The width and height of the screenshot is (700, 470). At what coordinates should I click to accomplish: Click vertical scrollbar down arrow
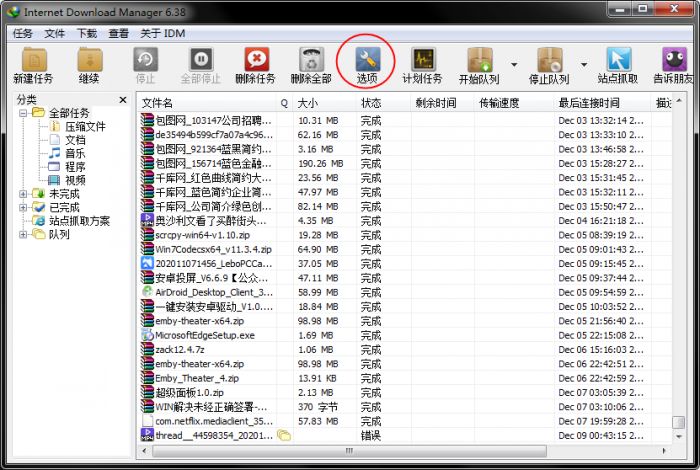point(679,437)
